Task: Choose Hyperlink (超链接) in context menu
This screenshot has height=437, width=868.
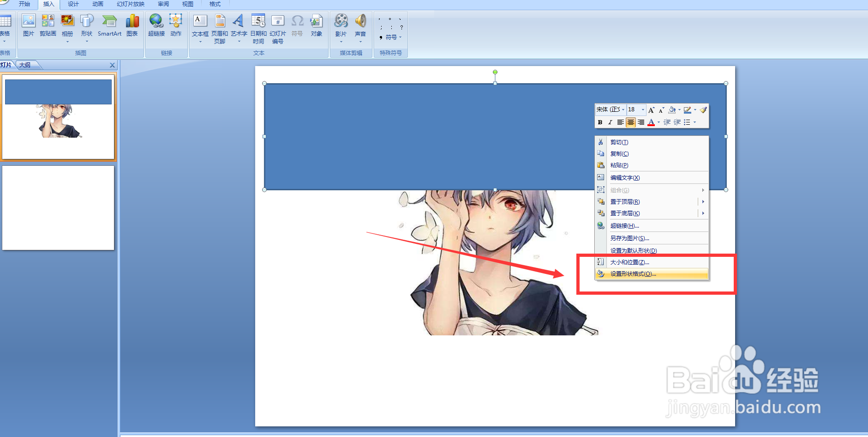Action: pyautogui.click(x=652, y=226)
